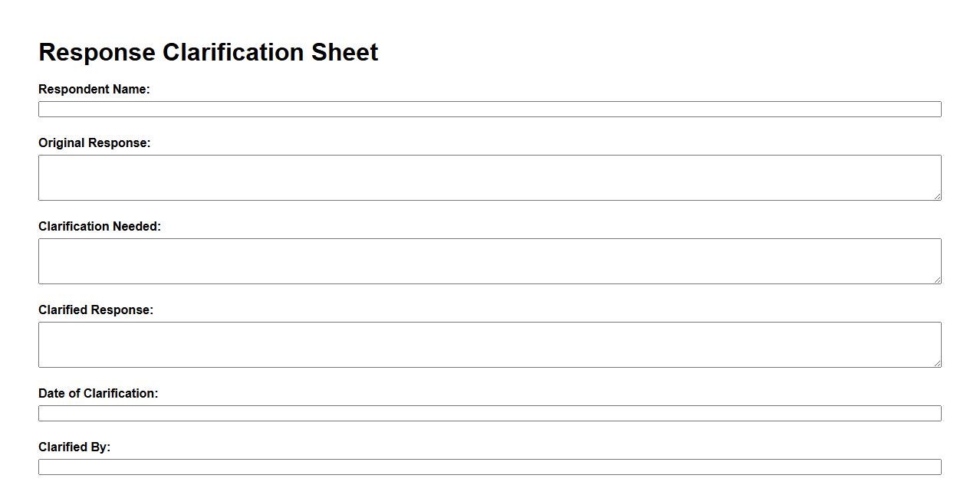
Task: Click the "Clarified Response:" label
Action: [96, 310]
